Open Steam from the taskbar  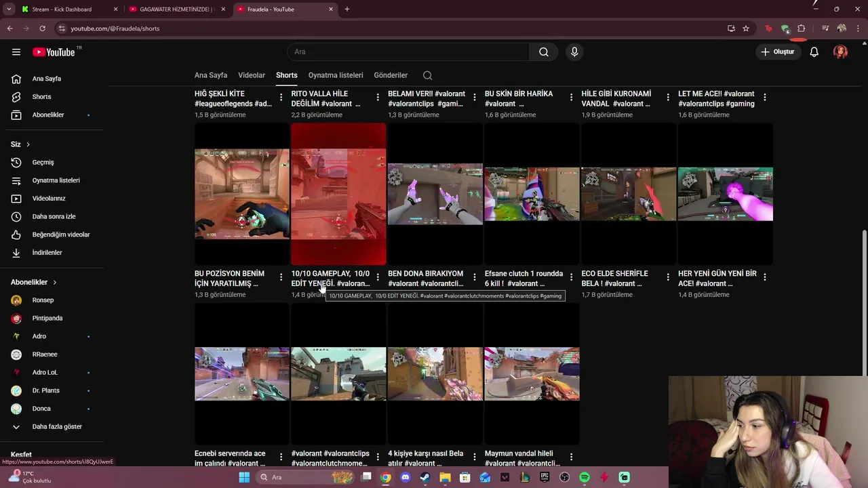click(x=425, y=477)
